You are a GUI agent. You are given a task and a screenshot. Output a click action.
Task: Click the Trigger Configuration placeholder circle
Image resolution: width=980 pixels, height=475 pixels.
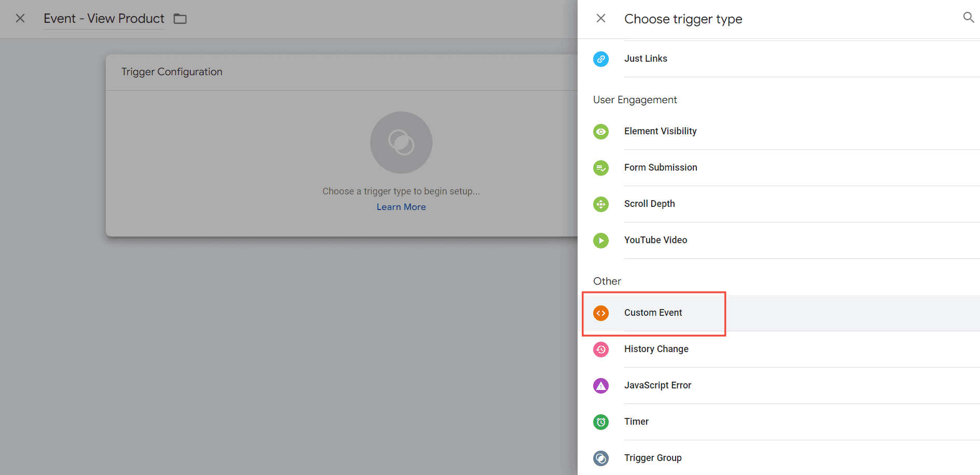(401, 143)
